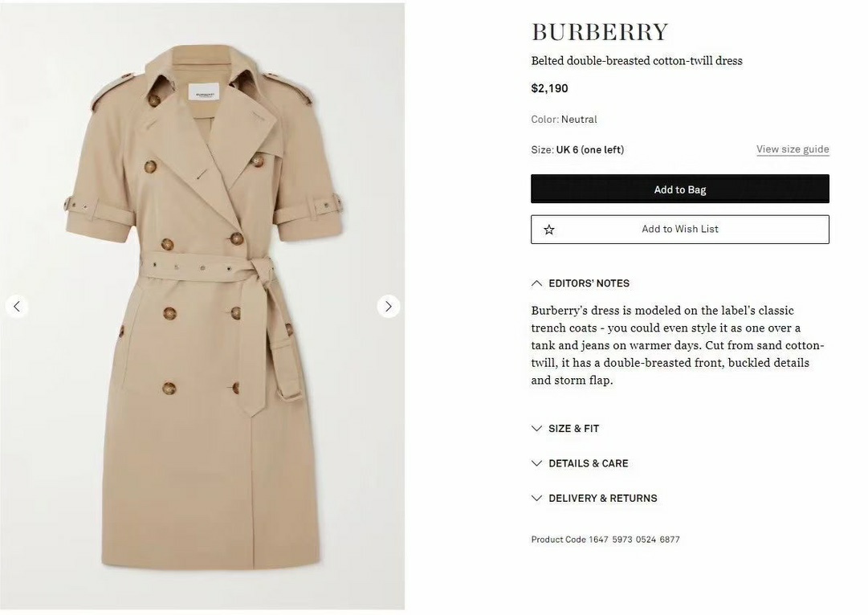Select the UK 6 (one left) size
The width and height of the screenshot is (868, 615).
point(590,149)
